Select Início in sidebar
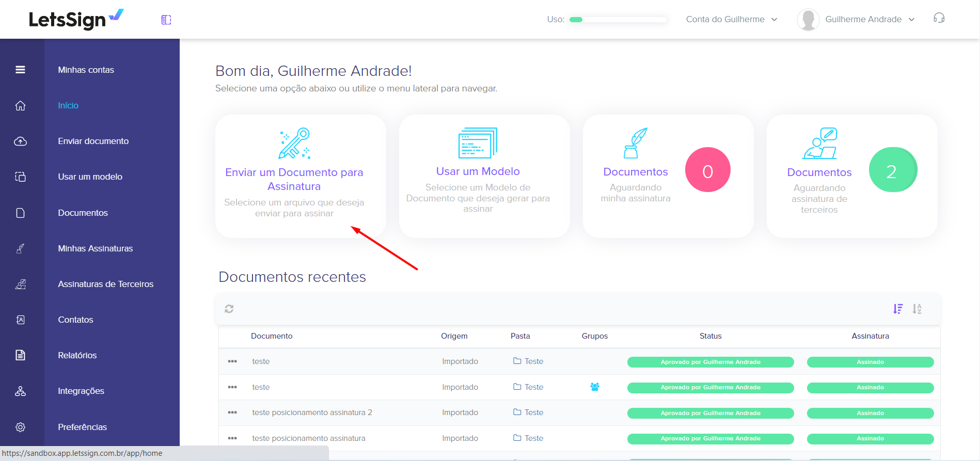 [68, 105]
